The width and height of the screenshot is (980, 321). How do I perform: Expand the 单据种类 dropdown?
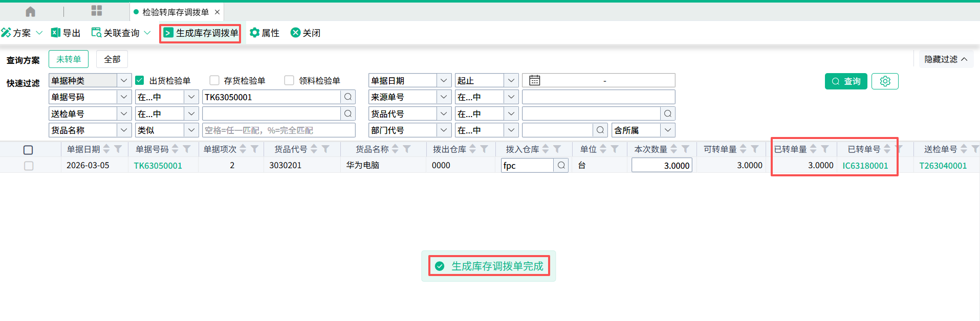(x=124, y=80)
